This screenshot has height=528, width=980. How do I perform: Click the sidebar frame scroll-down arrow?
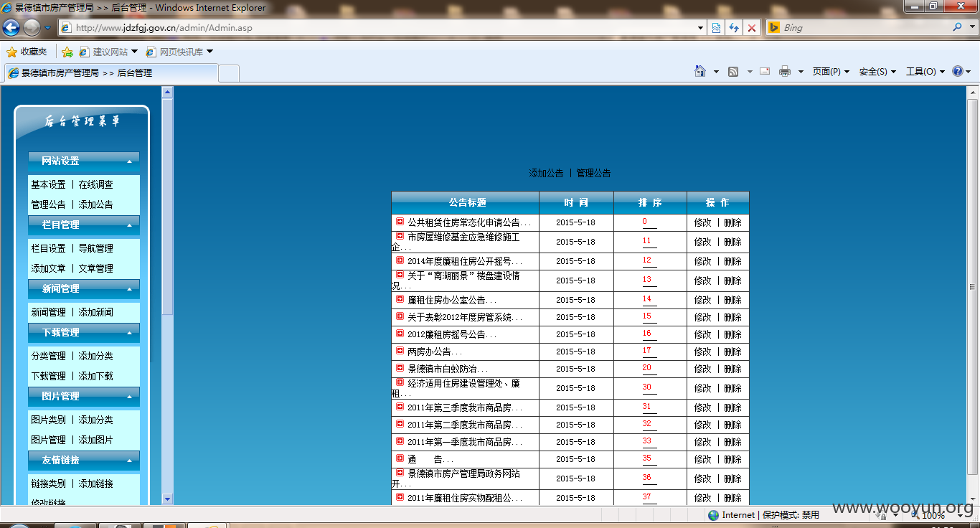tap(167, 499)
